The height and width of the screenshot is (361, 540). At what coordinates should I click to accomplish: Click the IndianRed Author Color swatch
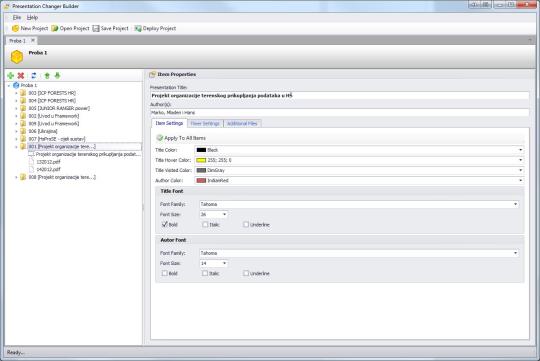pos(201,180)
